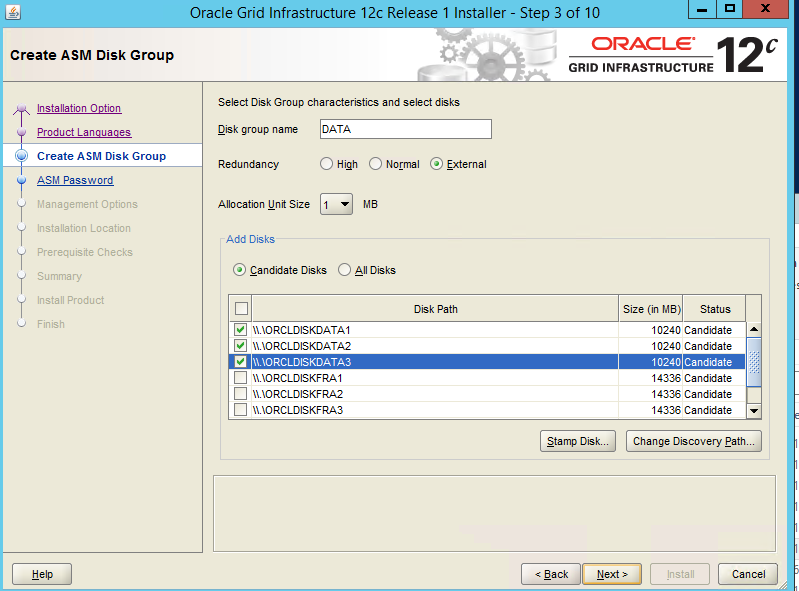Image resolution: width=799 pixels, height=591 pixels.
Task: Choose Candidate Disks radio button
Action: 239,270
